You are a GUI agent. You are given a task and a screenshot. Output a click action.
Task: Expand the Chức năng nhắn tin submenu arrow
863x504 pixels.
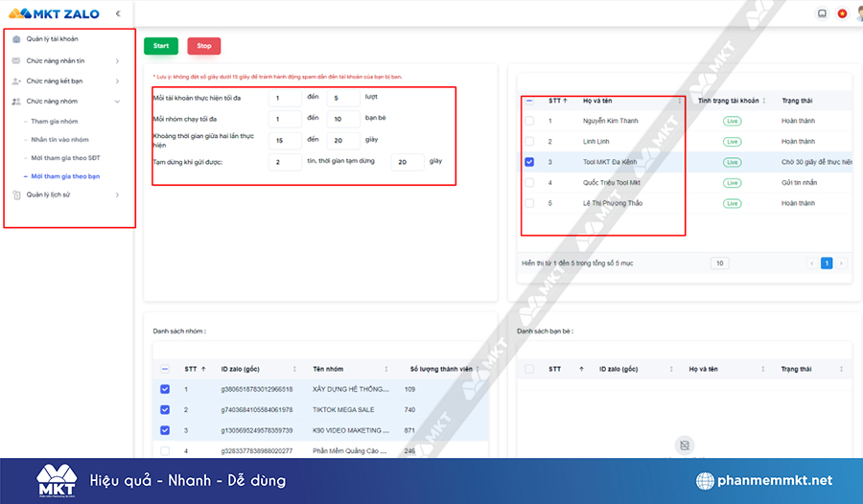coord(117,61)
